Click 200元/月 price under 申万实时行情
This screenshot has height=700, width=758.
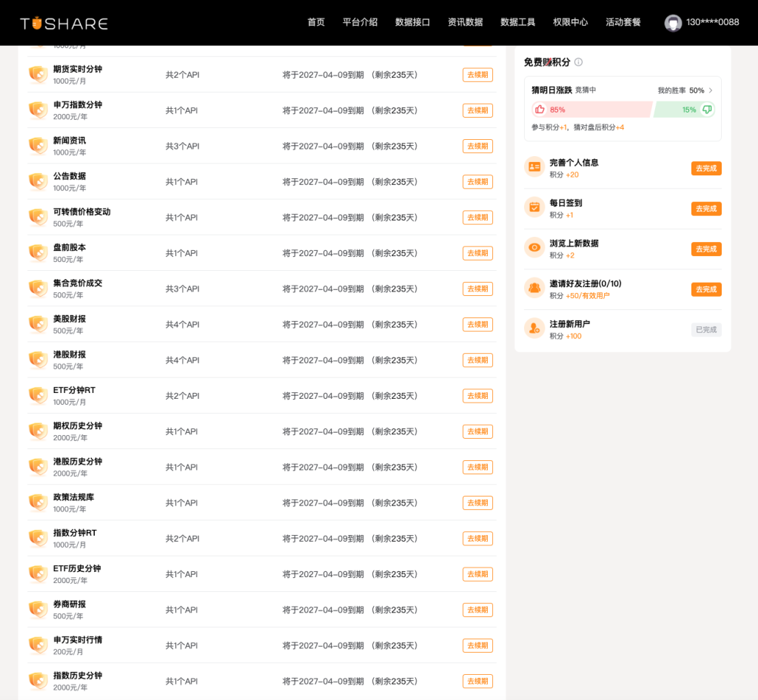click(68, 652)
